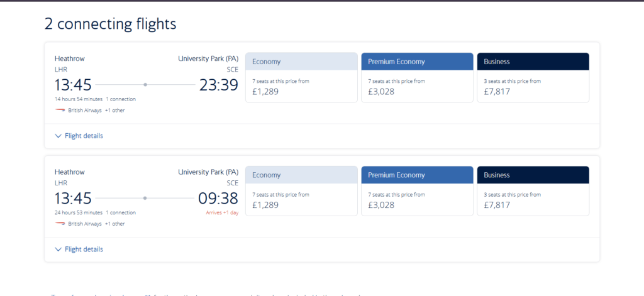Click '+1 other' on the 24 hours 53 minutes flight
Screen dimensions: 644x296
[x=115, y=224]
